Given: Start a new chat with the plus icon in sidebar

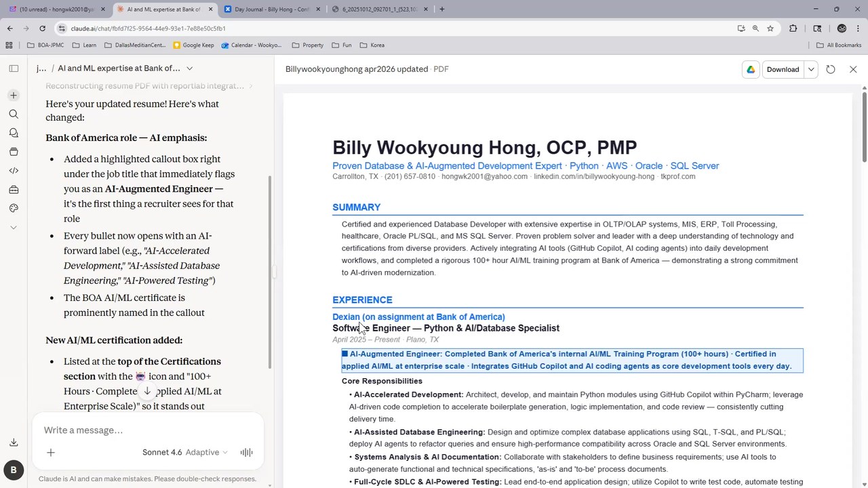Looking at the screenshot, I should 14,96.
